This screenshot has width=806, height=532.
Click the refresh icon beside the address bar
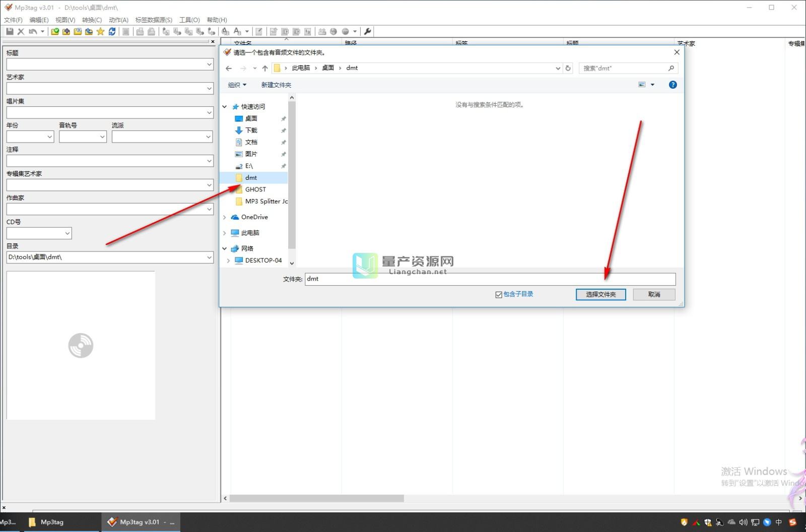tap(568, 68)
